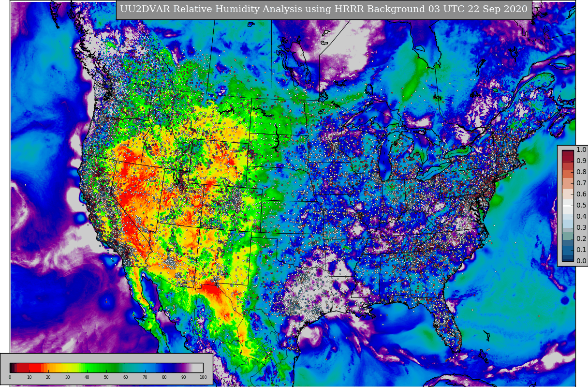Click the '0.0' label on vertical colorbar

tap(581, 261)
